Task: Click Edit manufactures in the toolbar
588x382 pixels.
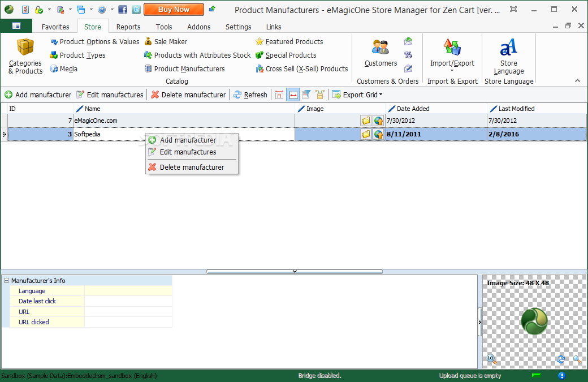Action: [110, 95]
